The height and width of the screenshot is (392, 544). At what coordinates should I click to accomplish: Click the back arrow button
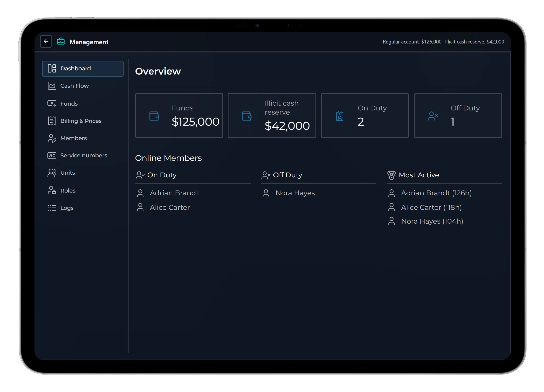46,41
